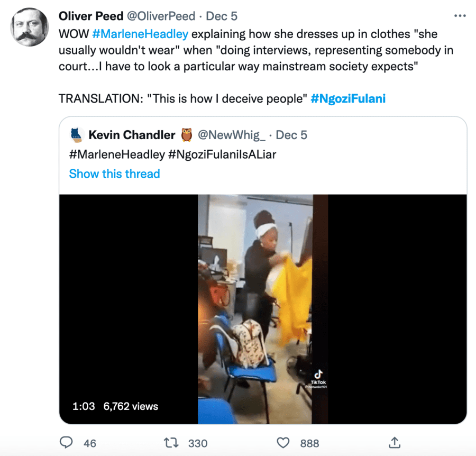Viewport: 476px width, 456px height.
Task: Open the #NgoziFulani hashtag link
Action: pyautogui.click(x=348, y=98)
